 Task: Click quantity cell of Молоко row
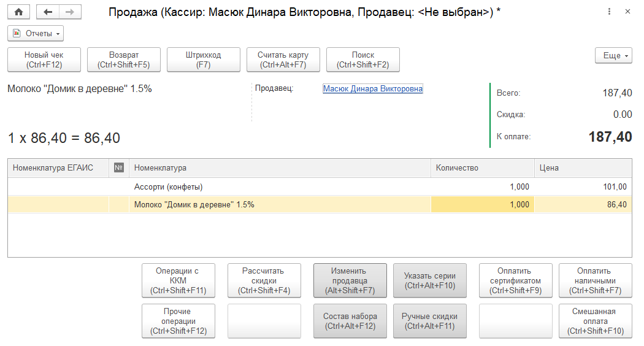click(482, 205)
